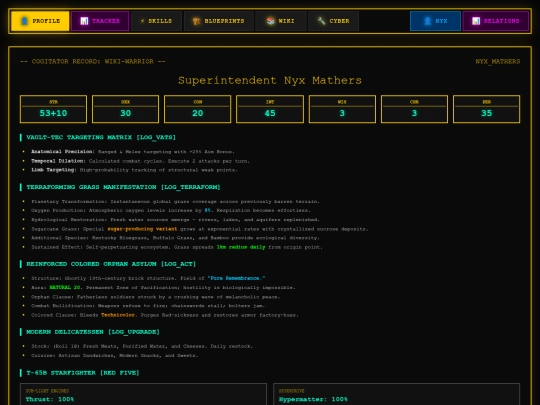The height and width of the screenshot is (405, 540).
Task: Click the person icon on Profile tab
Action: [24, 21]
